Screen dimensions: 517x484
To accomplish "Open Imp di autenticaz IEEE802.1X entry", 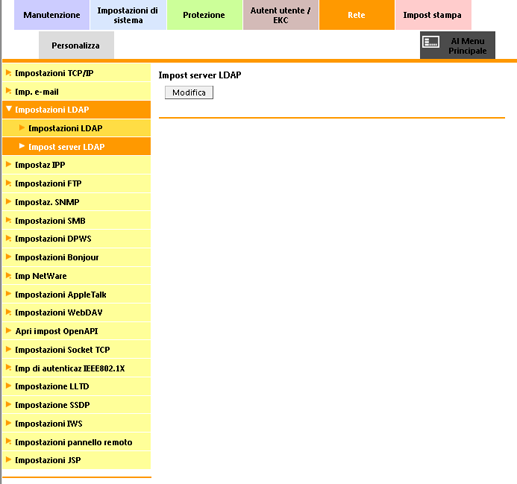I will (76, 368).
